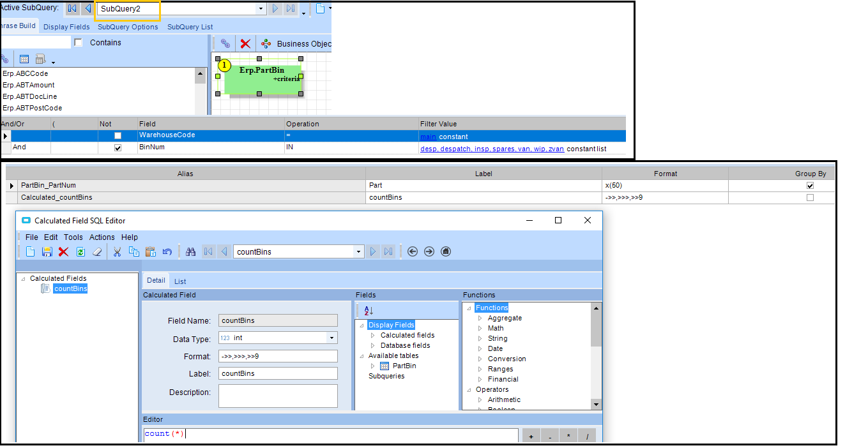Open the Data Type int dropdown
The width and height of the screenshot is (868, 448).
coord(332,338)
